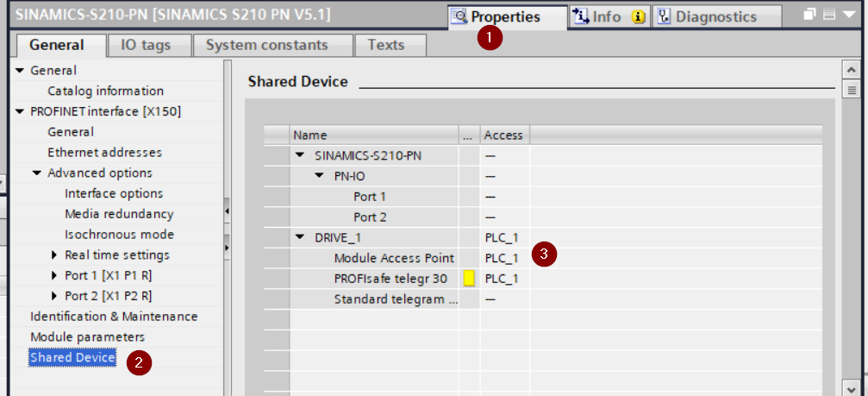Open Access cell for DRIVE_1

pyautogui.click(x=505, y=237)
